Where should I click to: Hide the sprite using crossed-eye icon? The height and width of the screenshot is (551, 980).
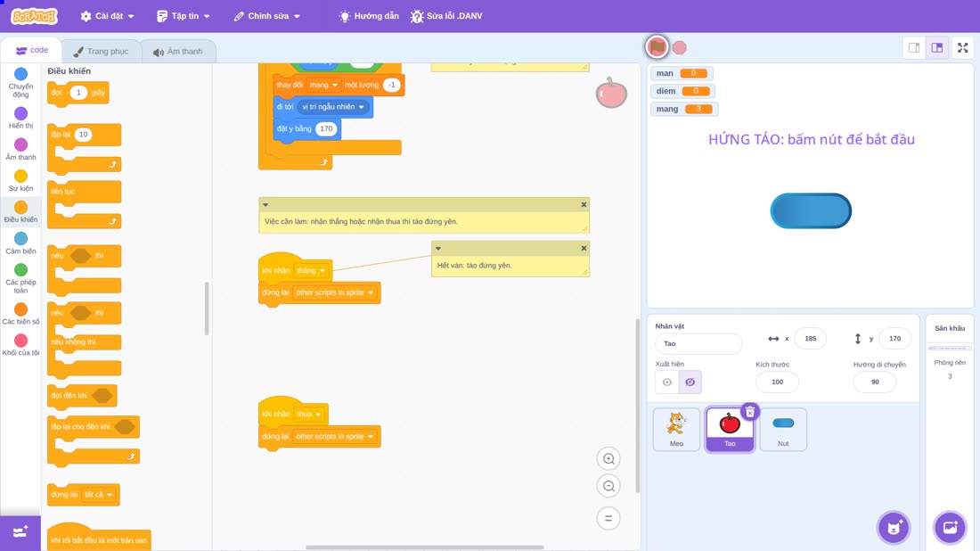click(690, 382)
